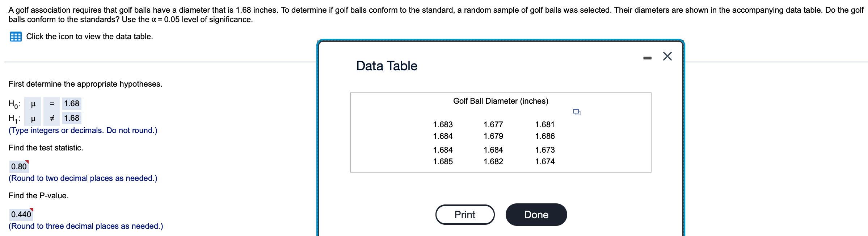Click the Golf Ball Diameter (inches) header
Image resolution: width=868 pixels, height=236 pixels.
point(501,101)
